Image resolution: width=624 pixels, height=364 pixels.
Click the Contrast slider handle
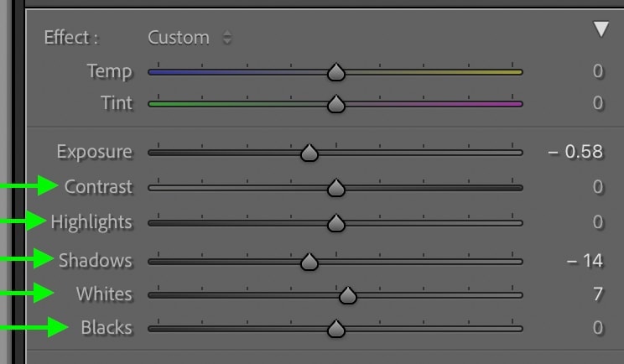coord(336,187)
